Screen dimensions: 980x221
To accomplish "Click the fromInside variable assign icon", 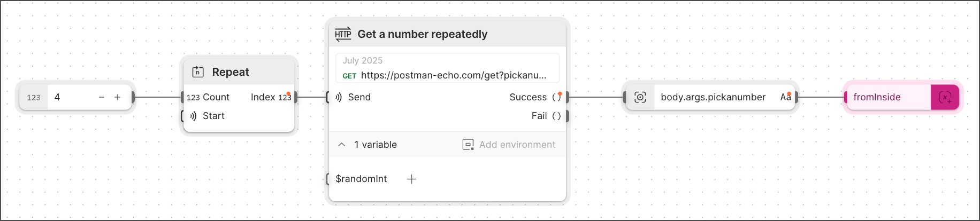I will [945, 97].
